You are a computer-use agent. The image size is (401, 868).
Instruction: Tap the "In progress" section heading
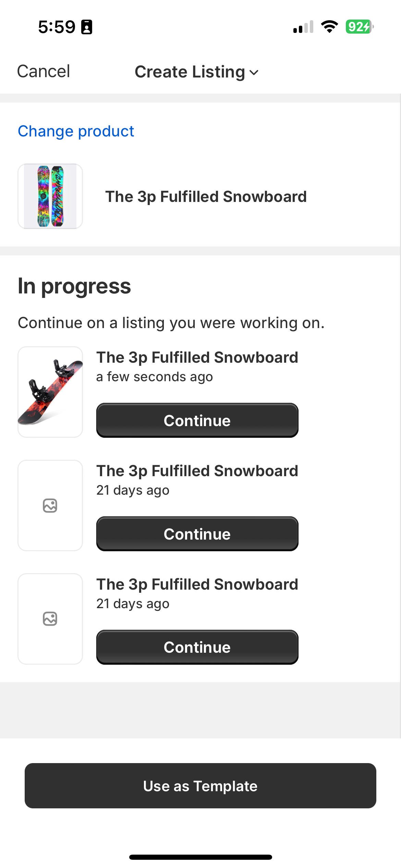74,286
